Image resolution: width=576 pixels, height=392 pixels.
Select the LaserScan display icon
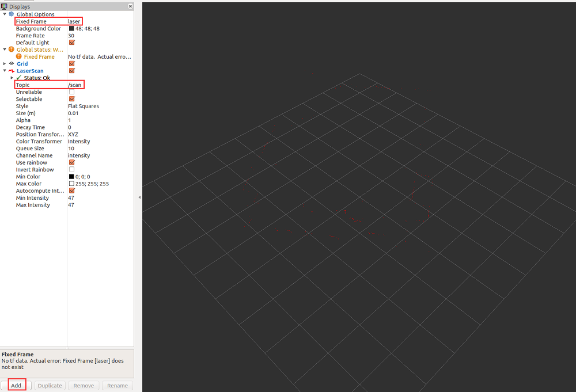click(12, 71)
